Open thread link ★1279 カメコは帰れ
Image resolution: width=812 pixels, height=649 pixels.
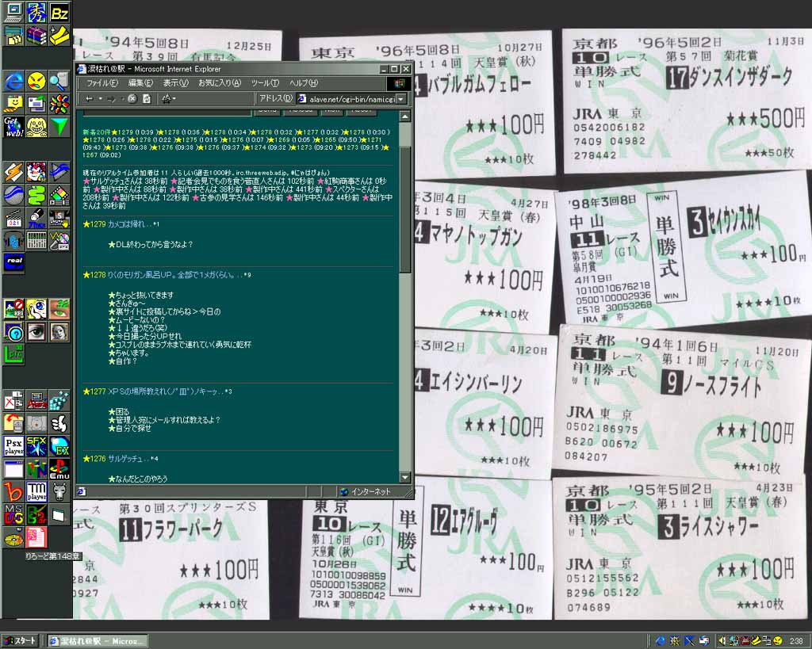[121, 224]
